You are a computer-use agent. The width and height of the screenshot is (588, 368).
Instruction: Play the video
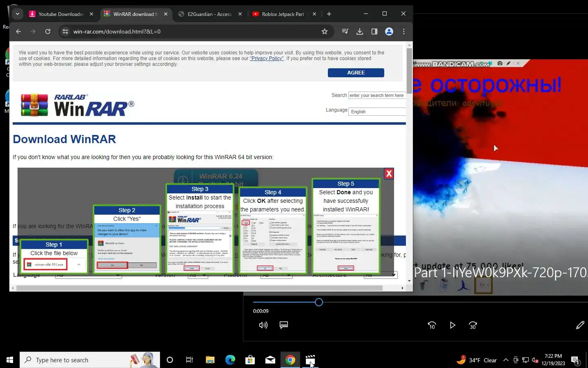tap(452, 325)
